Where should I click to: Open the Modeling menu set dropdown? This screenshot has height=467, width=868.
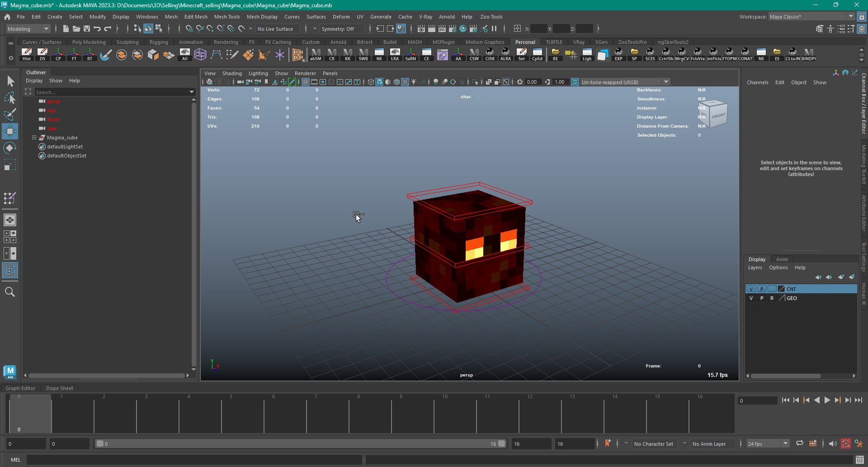pyautogui.click(x=28, y=29)
